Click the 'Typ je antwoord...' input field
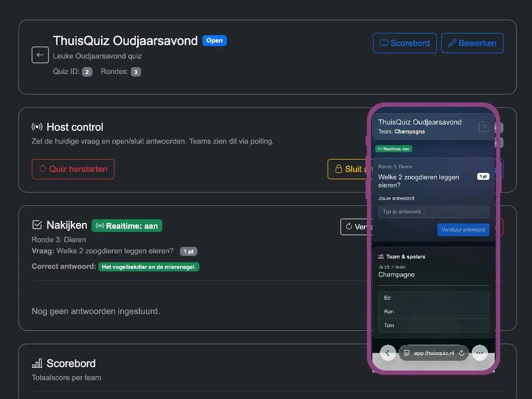Image resolution: width=532 pixels, height=399 pixels. 433,212
